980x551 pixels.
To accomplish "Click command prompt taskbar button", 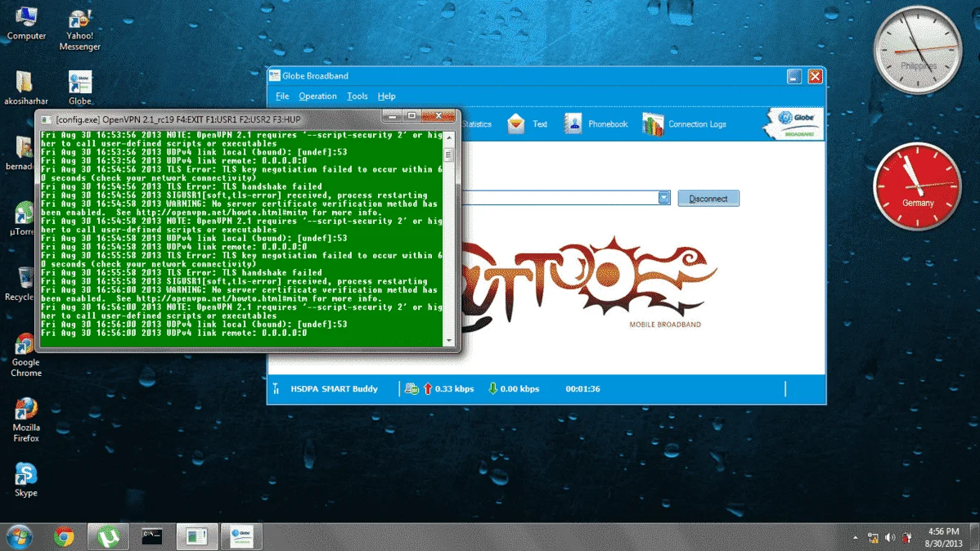I will click(152, 536).
